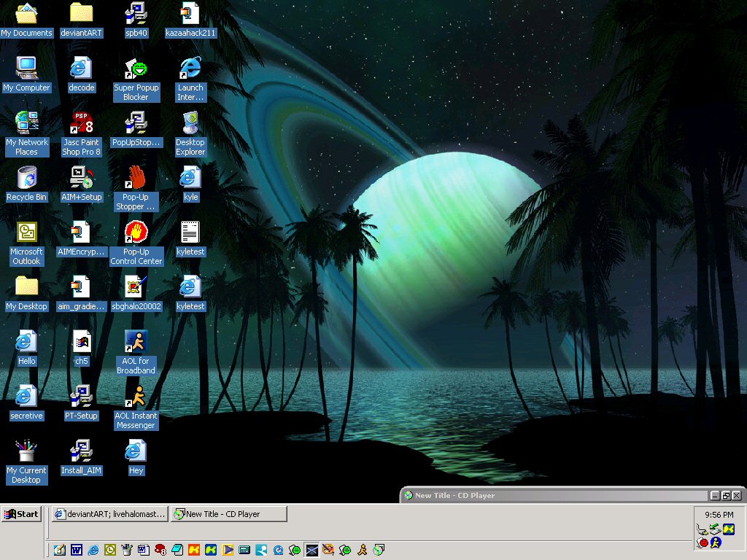
Task: Click the teal notepad quick launch icon
Action: pyautogui.click(x=177, y=550)
